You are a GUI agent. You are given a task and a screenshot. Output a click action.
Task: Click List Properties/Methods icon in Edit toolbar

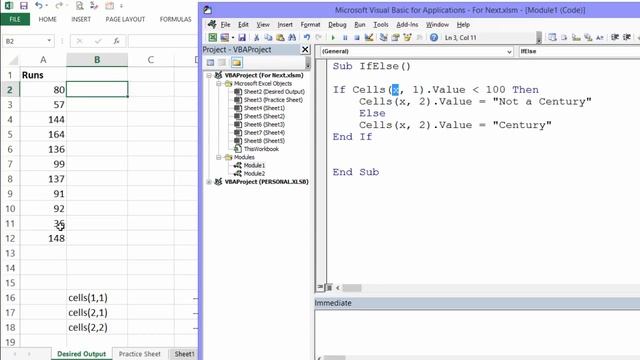pyautogui.click(x=552, y=38)
